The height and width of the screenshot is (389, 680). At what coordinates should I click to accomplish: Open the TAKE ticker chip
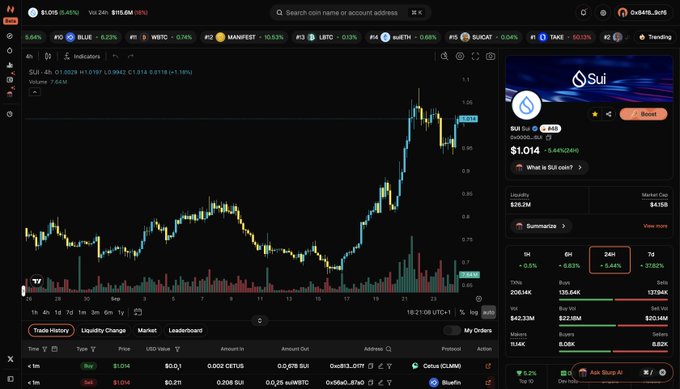[x=560, y=37]
